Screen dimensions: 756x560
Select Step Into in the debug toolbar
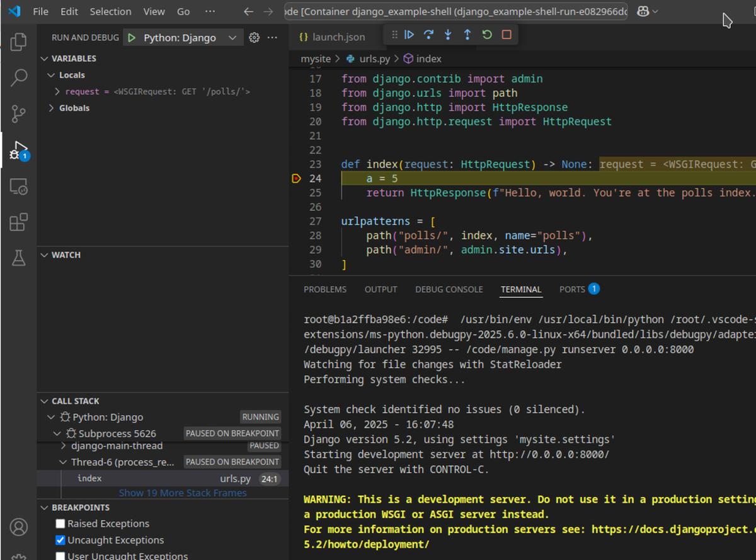pyautogui.click(x=448, y=35)
